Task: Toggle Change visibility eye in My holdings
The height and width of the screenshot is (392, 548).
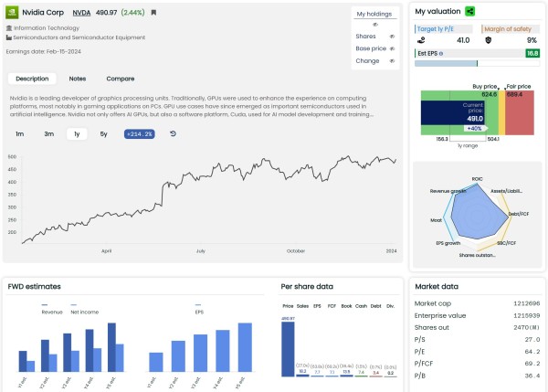Action: [390, 61]
